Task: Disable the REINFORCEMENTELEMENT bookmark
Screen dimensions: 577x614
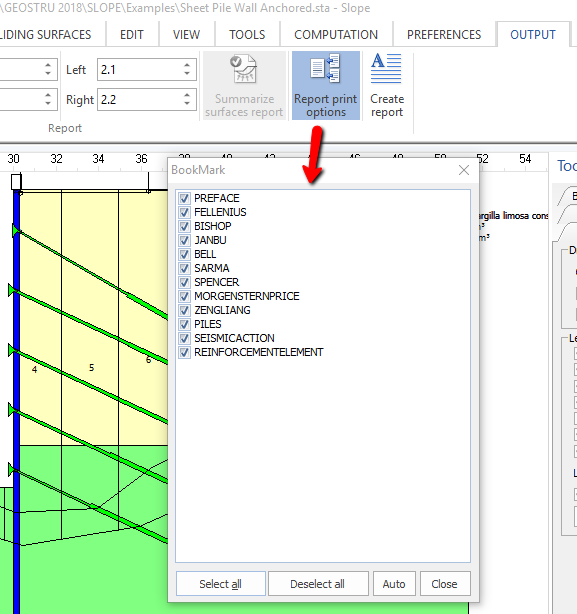Action: [184, 352]
